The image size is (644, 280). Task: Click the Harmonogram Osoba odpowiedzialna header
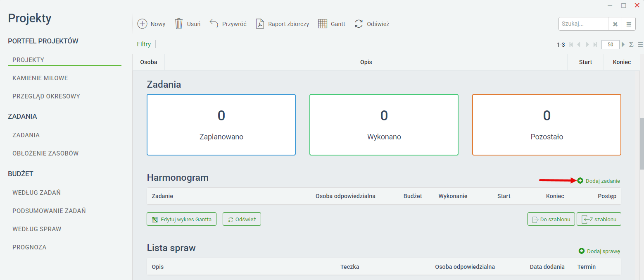[x=345, y=196]
